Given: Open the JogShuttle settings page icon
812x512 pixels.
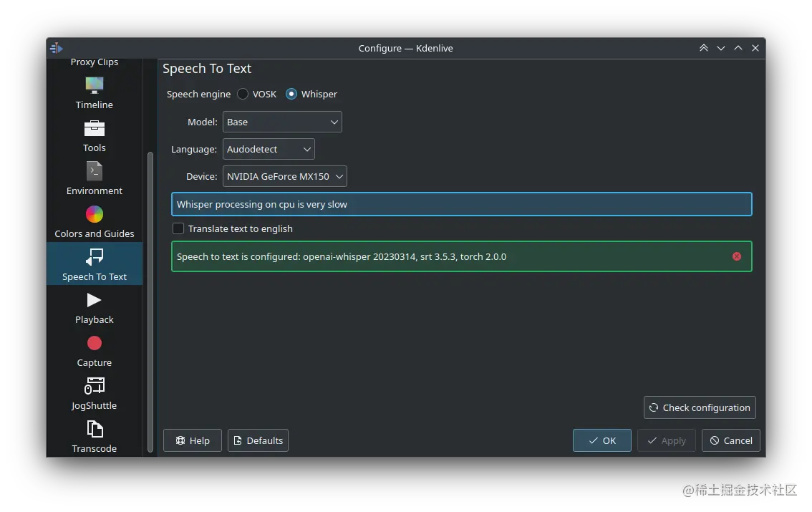Looking at the screenshot, I should (95, 386).
